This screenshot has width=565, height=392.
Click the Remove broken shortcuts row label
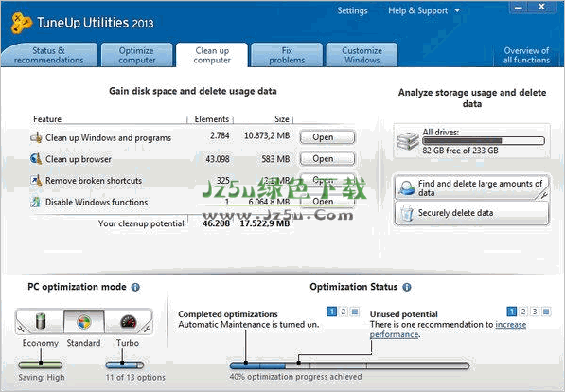(x=94, y=180)
